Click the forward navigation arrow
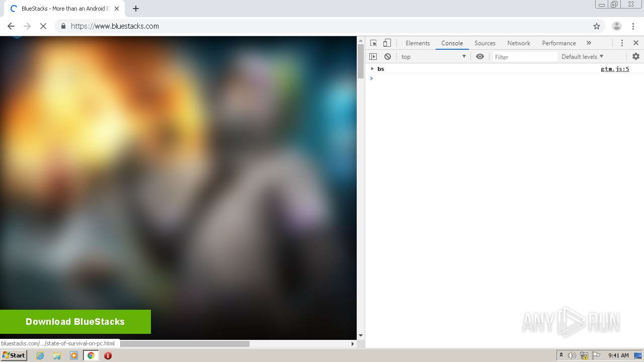644x362 pixels. point(27,26)
